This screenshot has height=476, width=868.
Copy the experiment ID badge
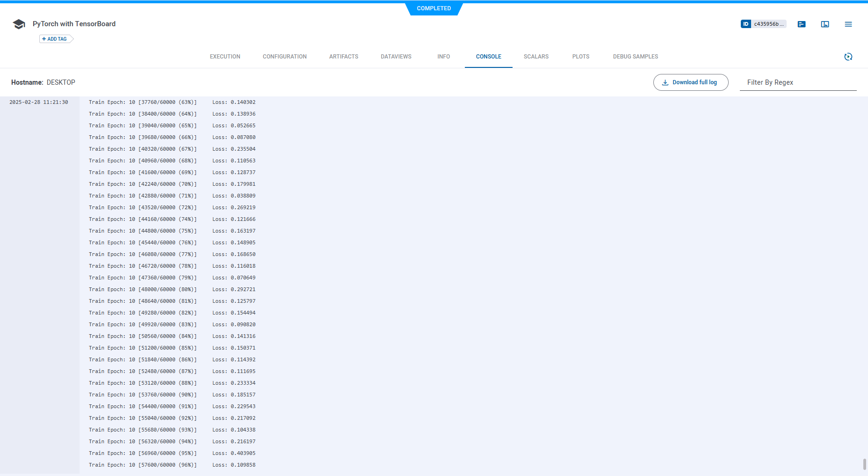(x=768, y=24)
